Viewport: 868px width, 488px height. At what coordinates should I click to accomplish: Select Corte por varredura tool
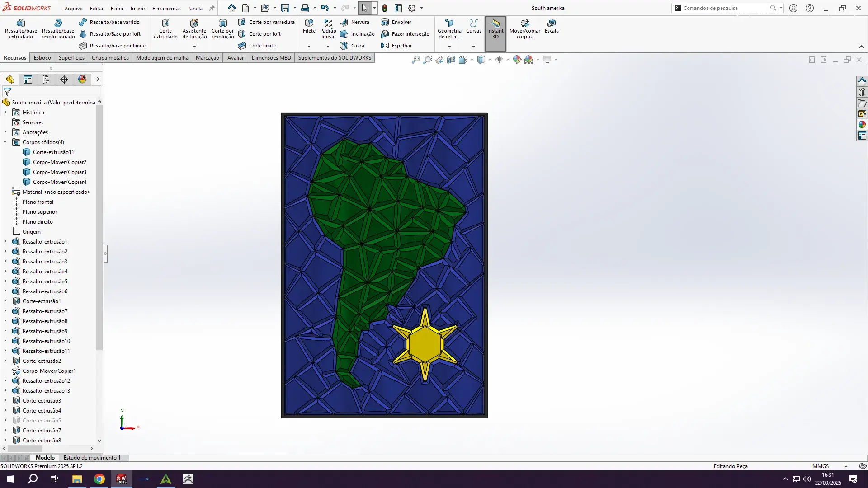[266, 22]
